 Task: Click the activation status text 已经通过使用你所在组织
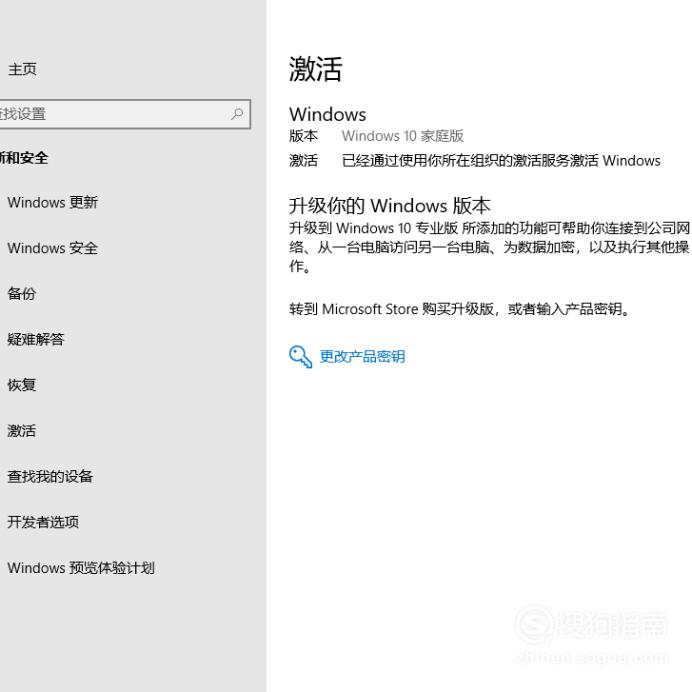point(501,161)
